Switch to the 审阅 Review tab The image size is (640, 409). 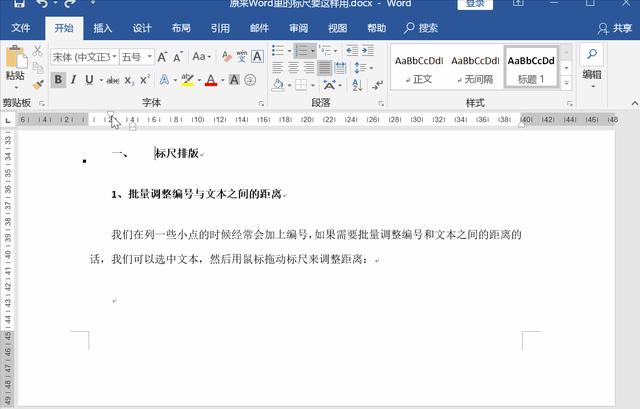[x=298, y=28]
